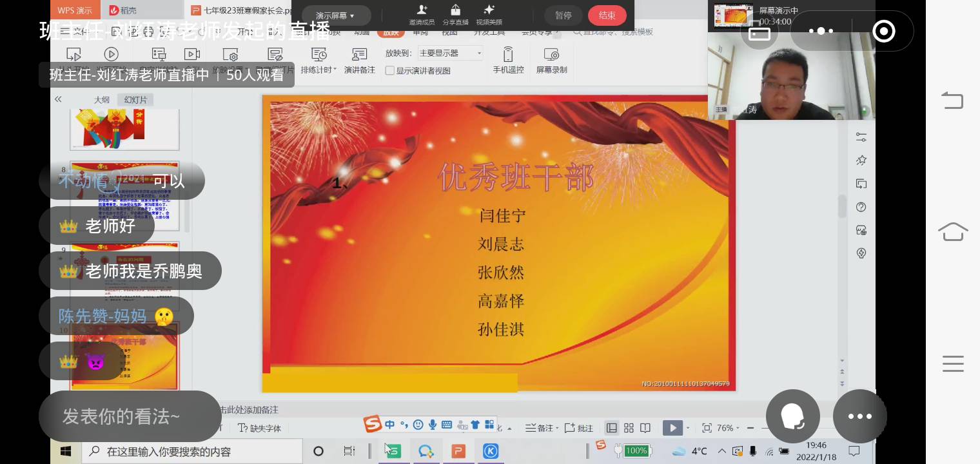This screenshot has height=464, width=980.
Task: Click 缺失字体 missing fonts button
Action: point(260,428)
